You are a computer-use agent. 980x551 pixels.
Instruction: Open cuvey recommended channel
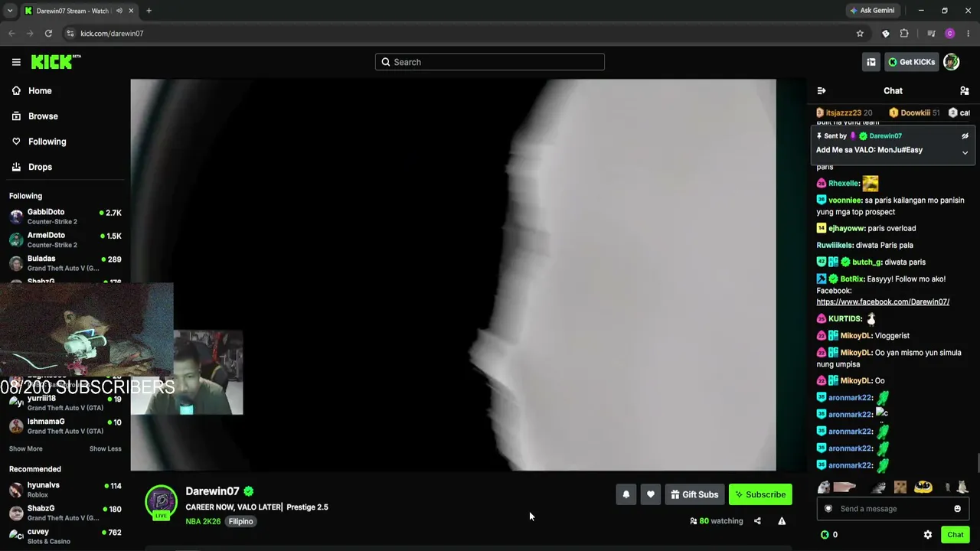coord(65,536)
